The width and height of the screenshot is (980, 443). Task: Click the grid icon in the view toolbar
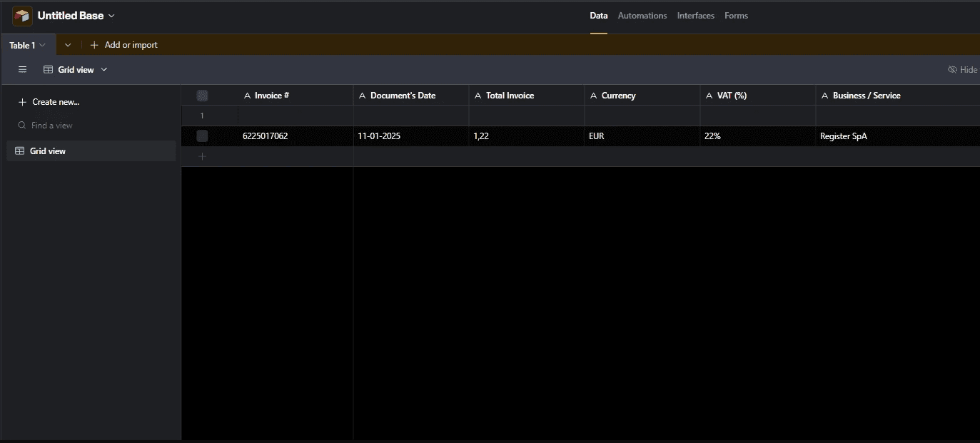click(x=49, y=70)
